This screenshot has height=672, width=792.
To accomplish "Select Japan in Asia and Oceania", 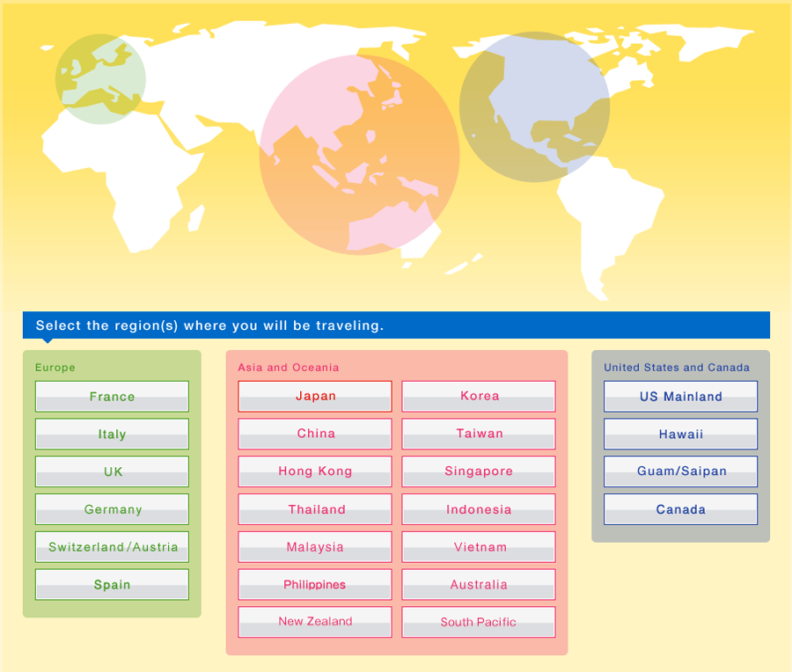I will 315,397.
